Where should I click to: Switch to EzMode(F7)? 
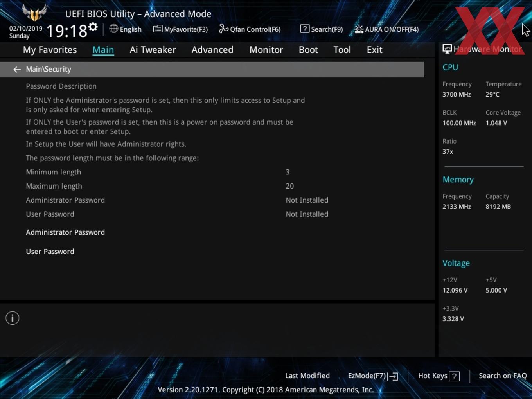[x=367, y=376]
